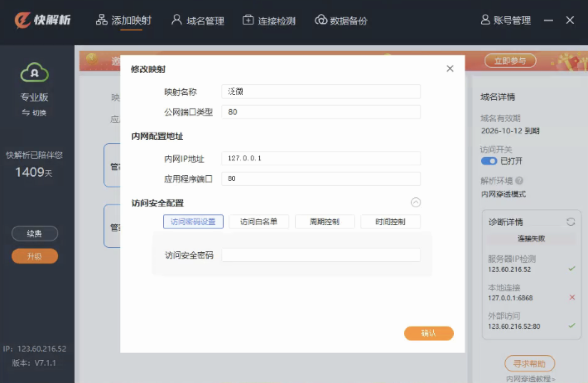Click the green cloud account icon
The width and height of the screenshot is (588, 383).
coord(35,73)
